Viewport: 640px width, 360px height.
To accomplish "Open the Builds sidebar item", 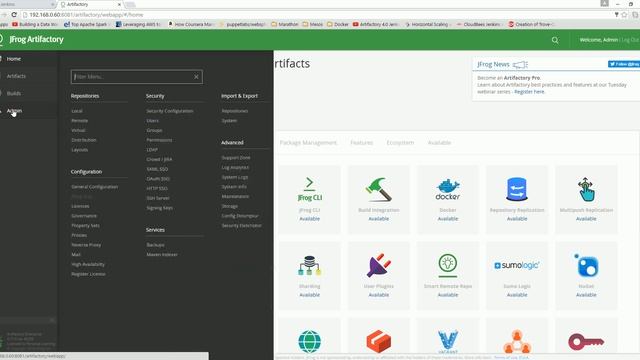I will coord(13,93).
